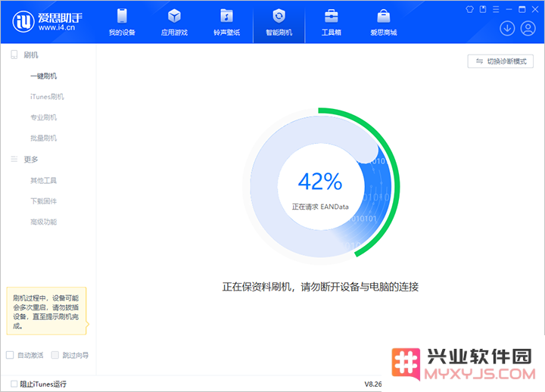Open the 铃声壁纸 music folder icon
This screenshot has width=545, height=392.
tap(226, 16)
